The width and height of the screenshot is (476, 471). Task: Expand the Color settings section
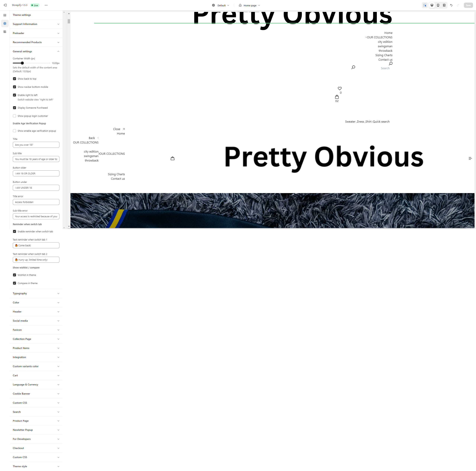click(36, 302)
